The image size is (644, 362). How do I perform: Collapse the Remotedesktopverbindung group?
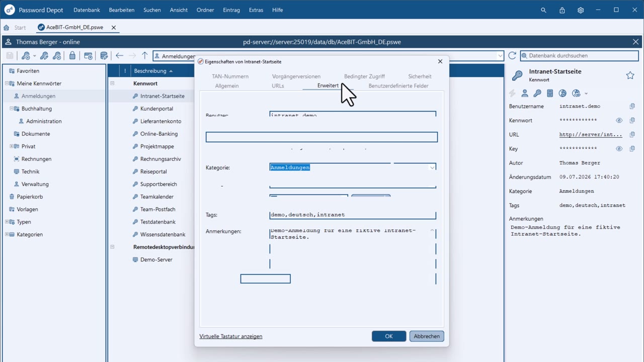[113, 247]
